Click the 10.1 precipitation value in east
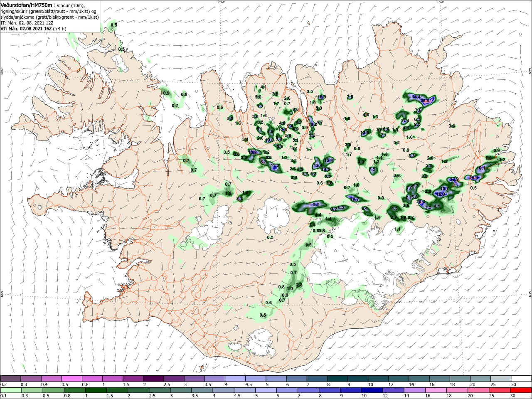Viewport: 532px width, 399px height. 481,168
